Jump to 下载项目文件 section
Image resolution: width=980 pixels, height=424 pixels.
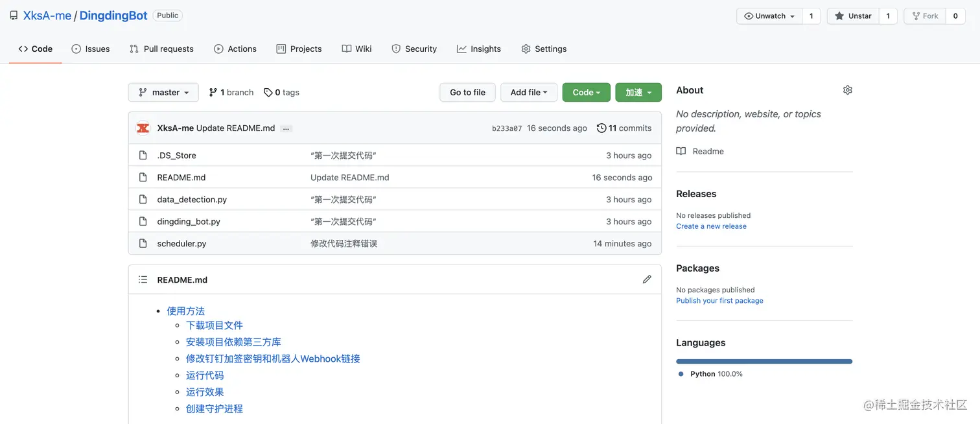pyautogui.click(x=215, y=325)
